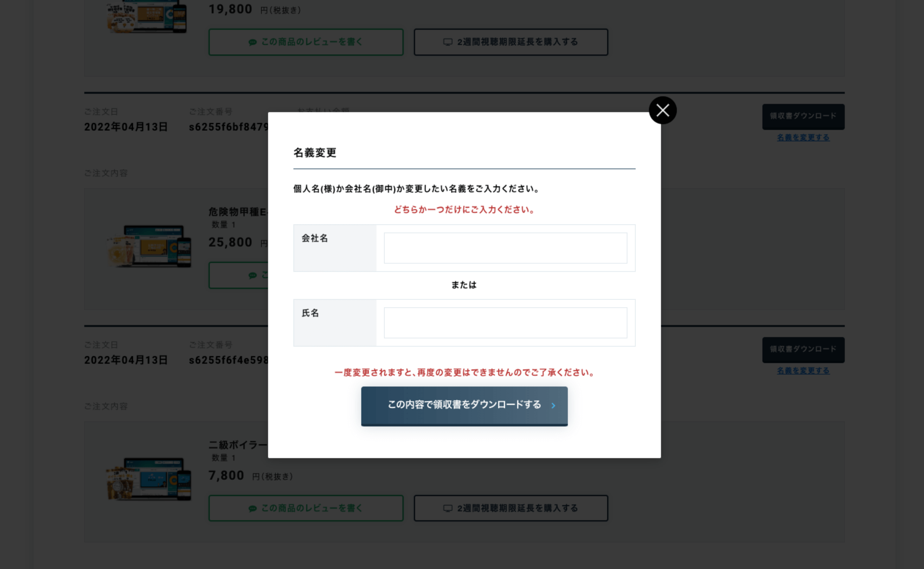Select order number s6255f6f4e598 text
This screenshot has width=924, height=569.
coord(228,360)
